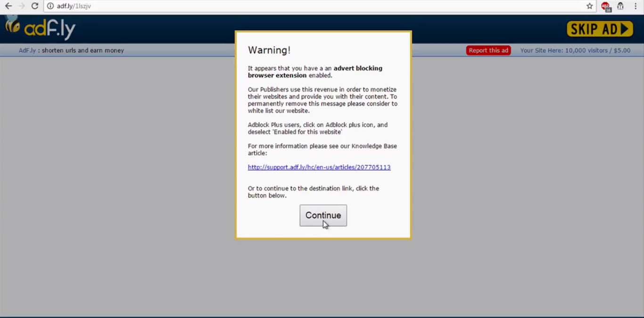Click the Report this ad button
The width and height of the screenshot is (644, 318).
coord(488,50)
